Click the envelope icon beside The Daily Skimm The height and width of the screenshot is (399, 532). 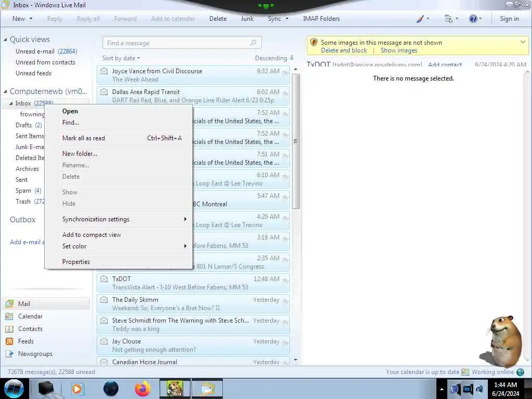(x=104, y=300)
